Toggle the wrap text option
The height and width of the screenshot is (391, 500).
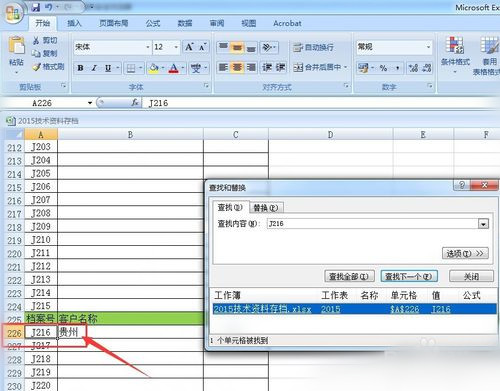[313, 48]
